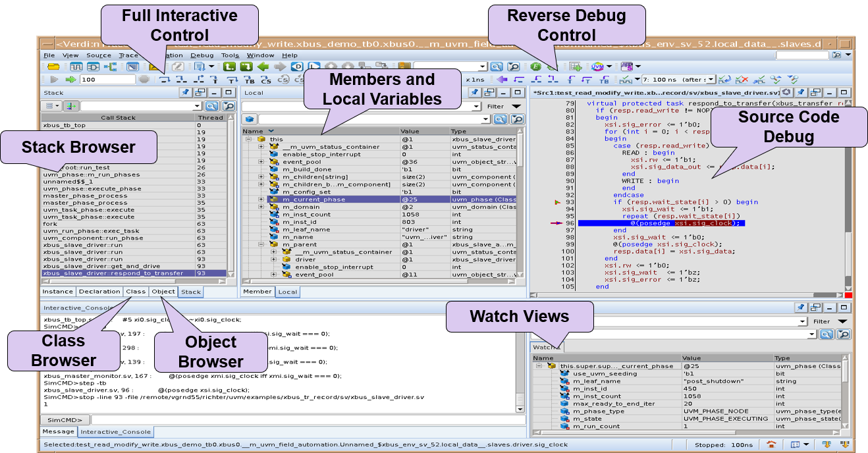The image size is (868, 453).
Task: Click the TB step icon in debug toolbar
Action: pyautogui.click(x=249, y=80)
